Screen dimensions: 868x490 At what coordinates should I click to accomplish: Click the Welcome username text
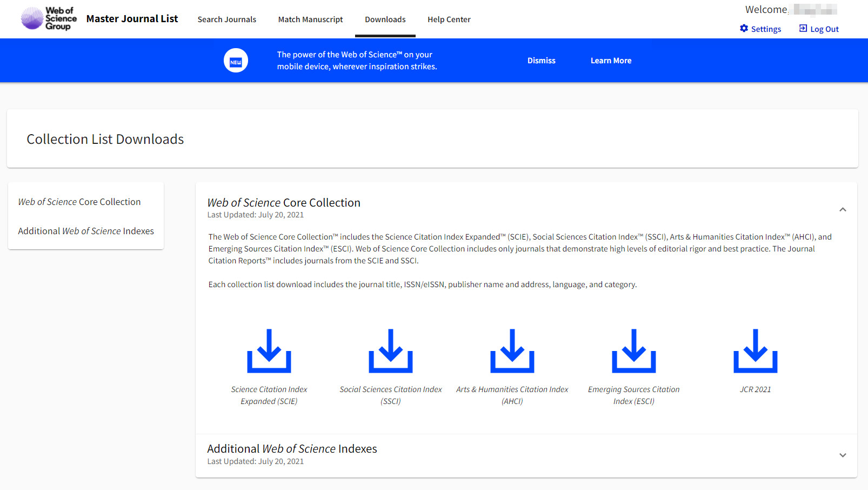[791, 9]
